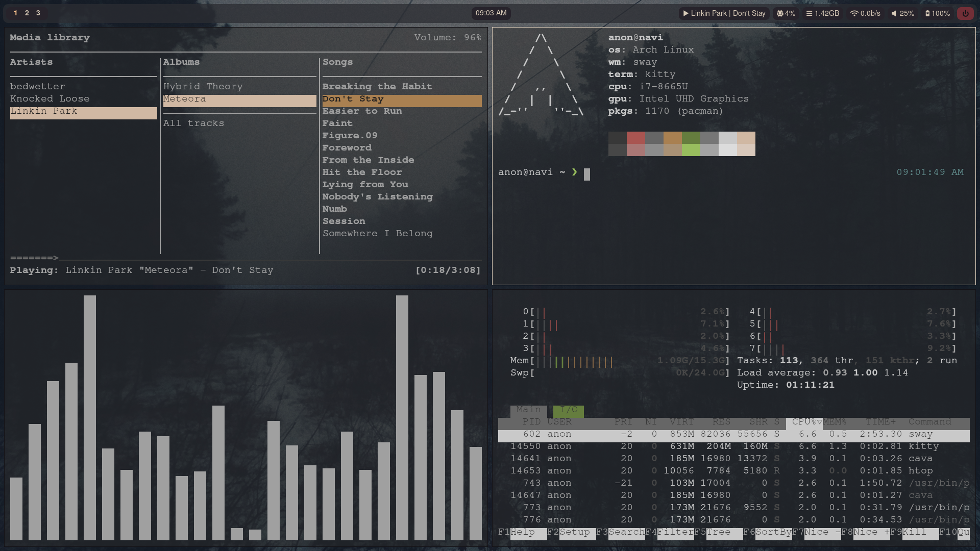Select song Faint
Viewport: 980px width, 551px height.
pyautogui.click(x=402, y=123)
